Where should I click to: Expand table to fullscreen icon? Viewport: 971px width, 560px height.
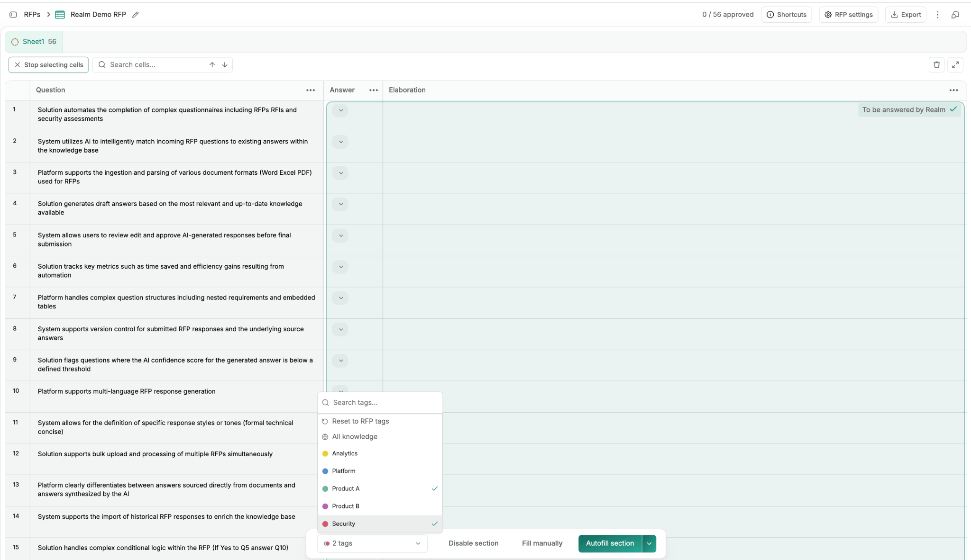955,65
